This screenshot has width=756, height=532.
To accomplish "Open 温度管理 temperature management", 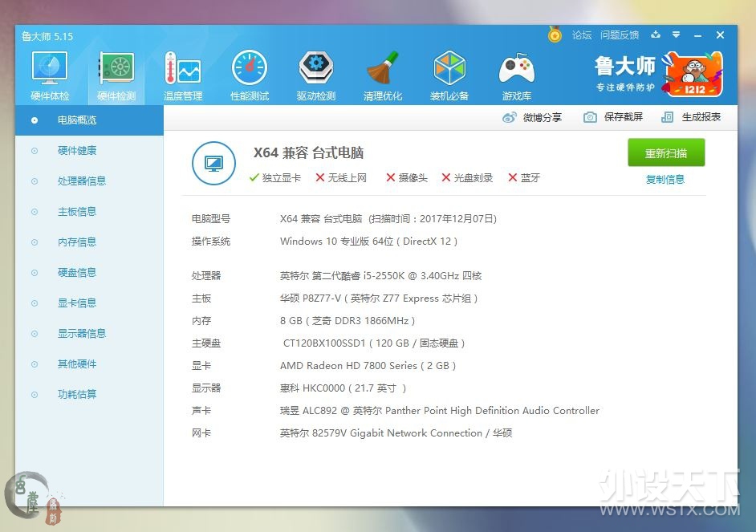I will coord(183,76).
